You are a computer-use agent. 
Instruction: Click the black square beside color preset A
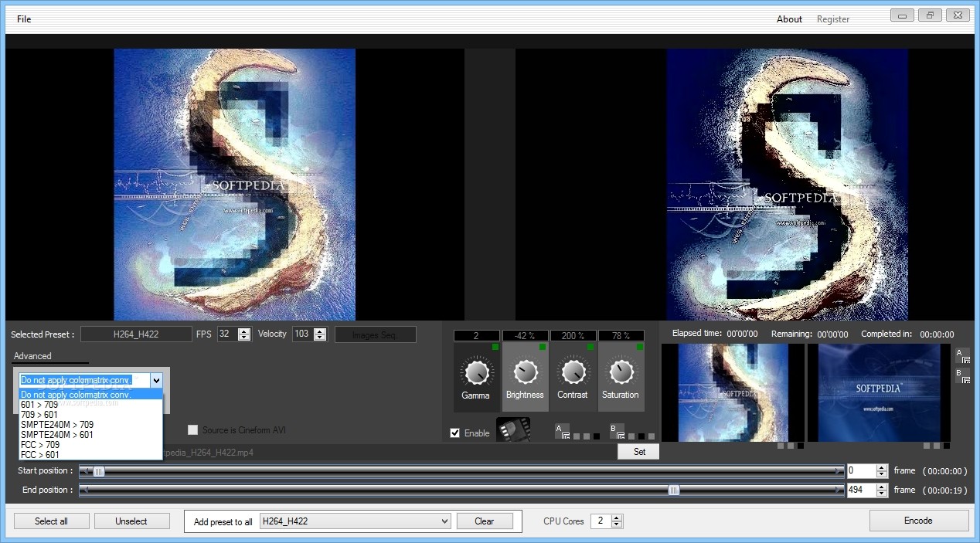pyautogui.click(x=597, y=436)
